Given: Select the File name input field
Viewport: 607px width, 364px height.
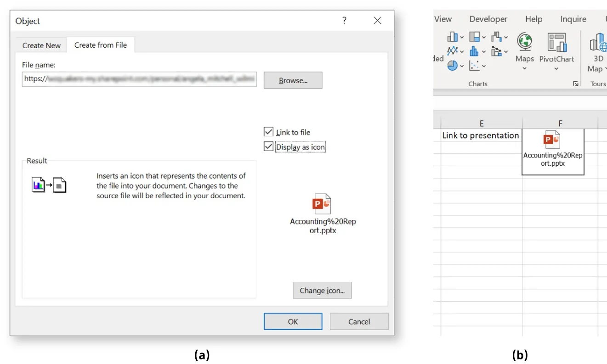Looking at the screenshot, I should point(140,79).
